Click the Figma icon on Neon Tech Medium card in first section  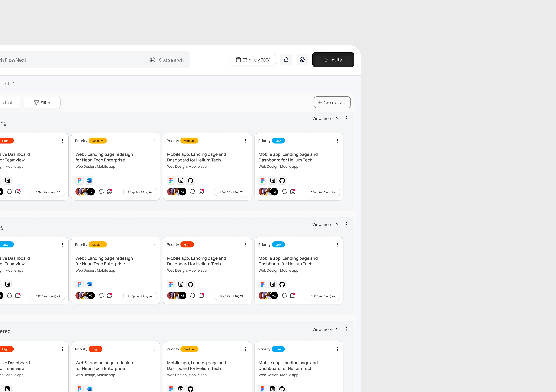[79, 180]
